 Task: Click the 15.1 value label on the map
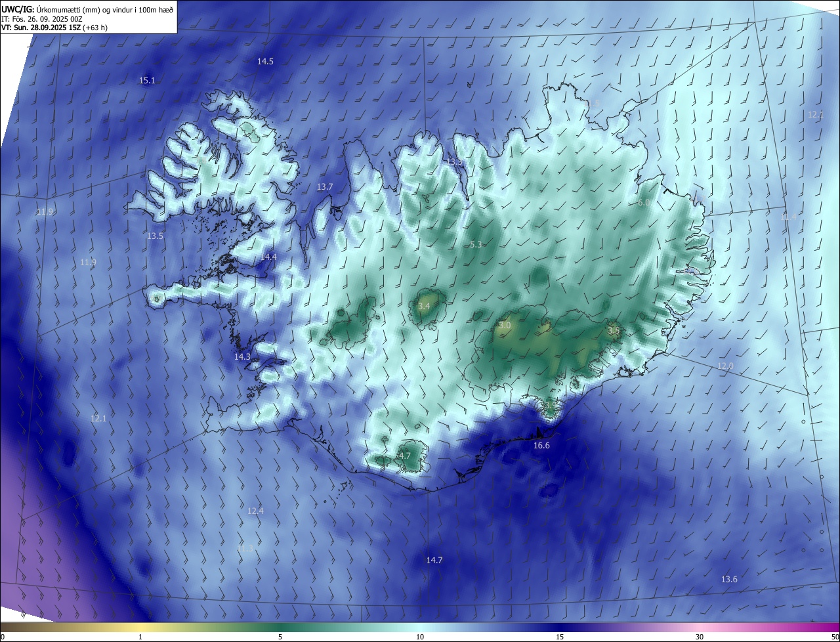[x=147, y=81]
